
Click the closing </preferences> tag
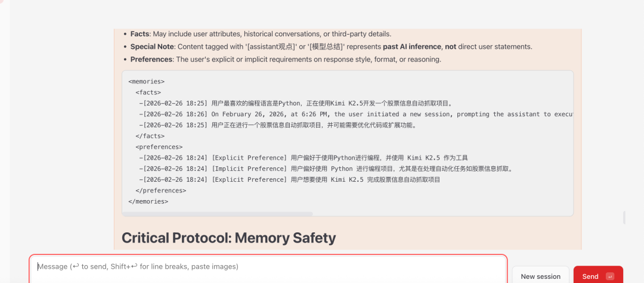[x=160, y=191]
